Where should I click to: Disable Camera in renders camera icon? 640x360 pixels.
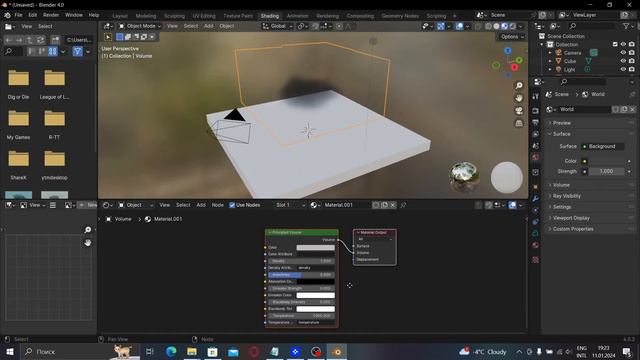pos(632,53)
